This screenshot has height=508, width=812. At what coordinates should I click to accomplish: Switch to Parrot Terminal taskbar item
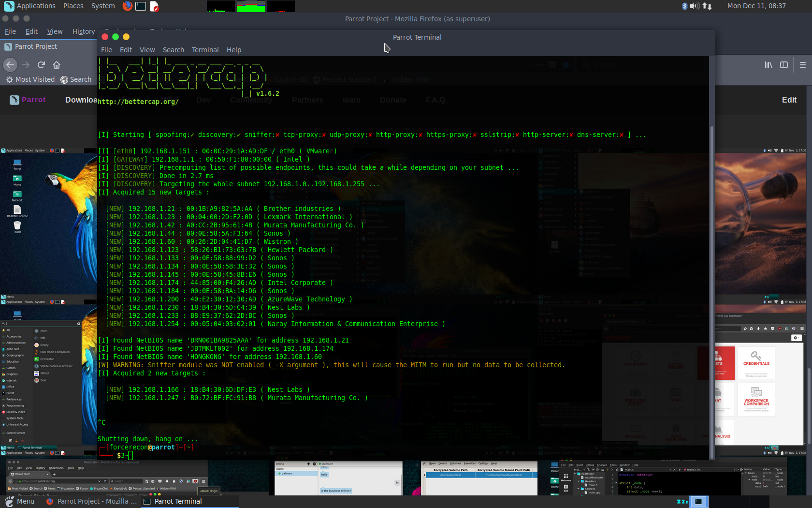click(x=190, y=501)
